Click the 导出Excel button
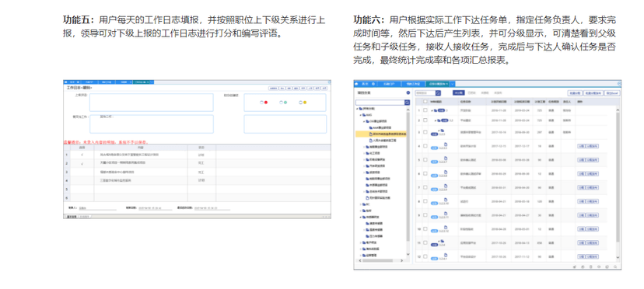 click(x=611, y=93)
